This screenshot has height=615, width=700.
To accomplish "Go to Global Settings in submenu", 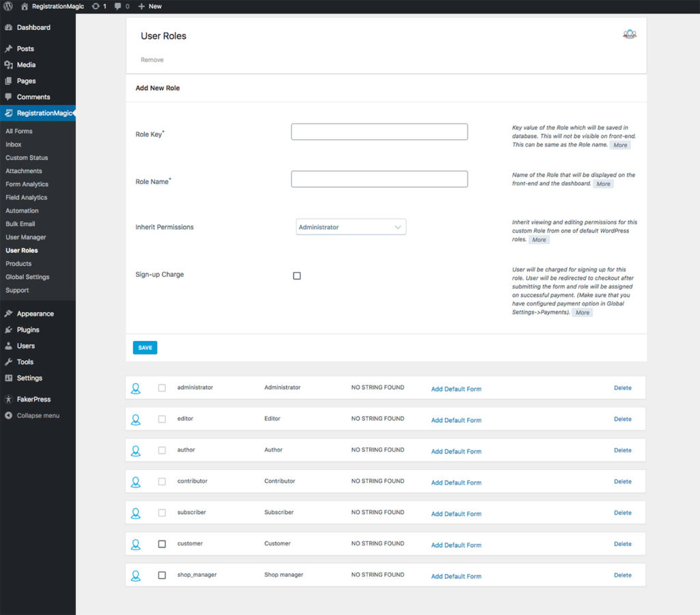I will 27,277.
